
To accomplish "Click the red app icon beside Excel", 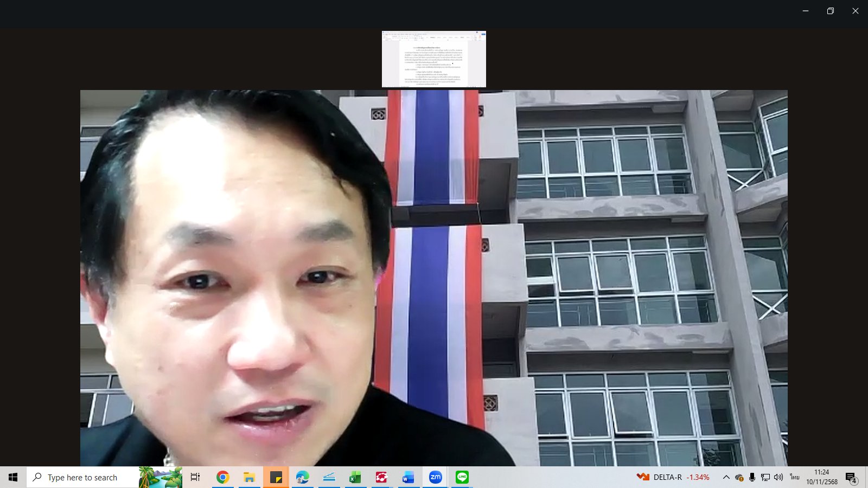I will 381,477.
